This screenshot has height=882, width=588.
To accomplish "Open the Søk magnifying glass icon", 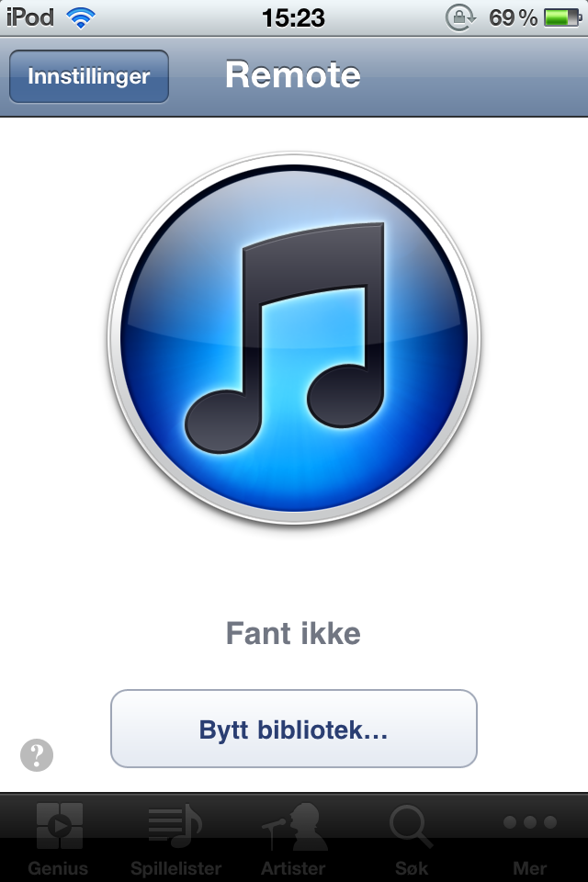I will coord(412,826).
